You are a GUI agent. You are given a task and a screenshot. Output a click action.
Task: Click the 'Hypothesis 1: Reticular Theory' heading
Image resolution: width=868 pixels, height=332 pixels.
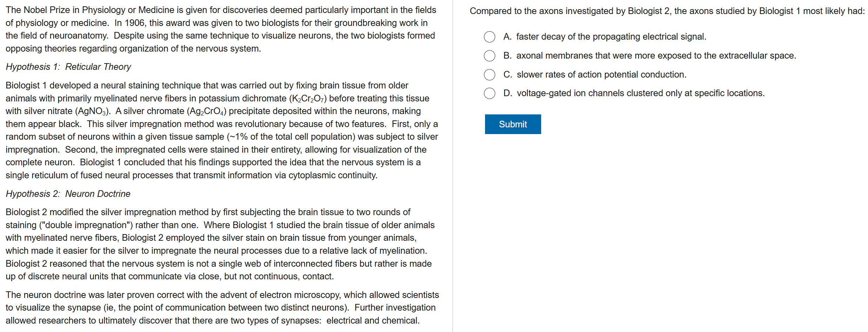click(x=68, y=67)
